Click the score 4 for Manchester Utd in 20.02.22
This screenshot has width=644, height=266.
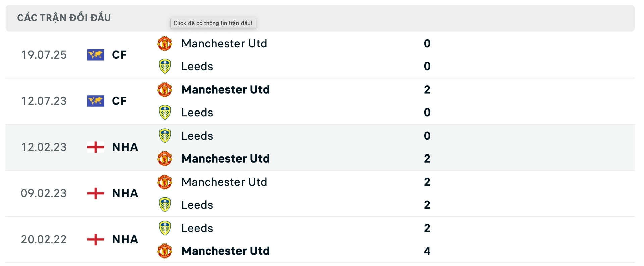click(x=427, y=251)
